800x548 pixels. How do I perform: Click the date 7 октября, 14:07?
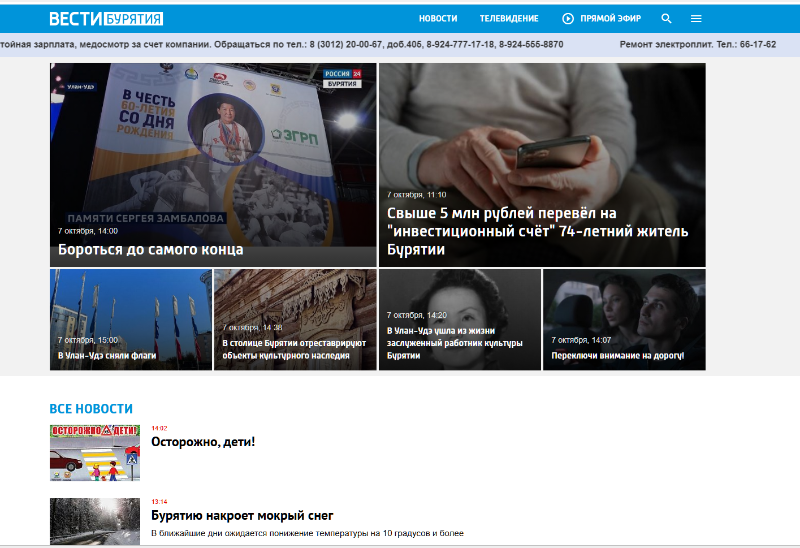[581, 340]
